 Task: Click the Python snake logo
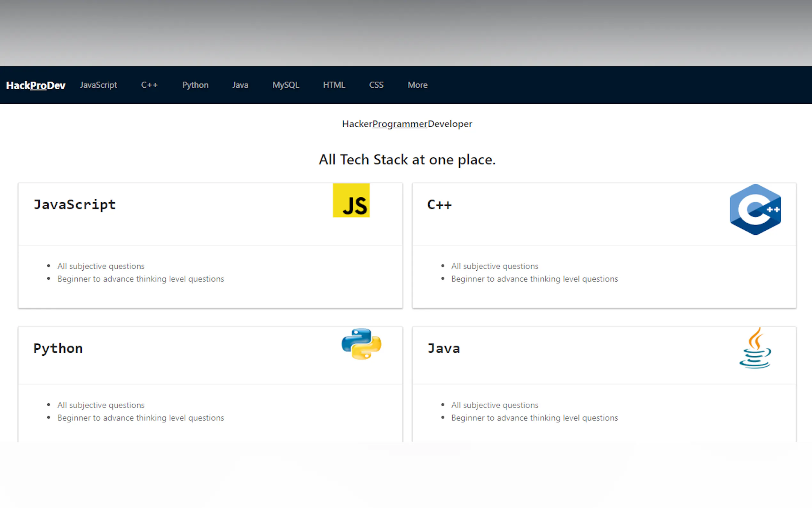361,344
